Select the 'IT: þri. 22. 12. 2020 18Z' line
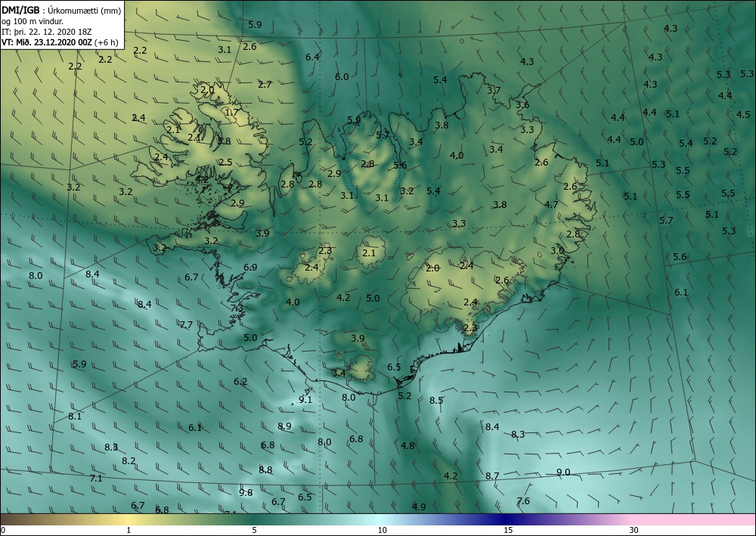756x536 pixels. point(47,32)
